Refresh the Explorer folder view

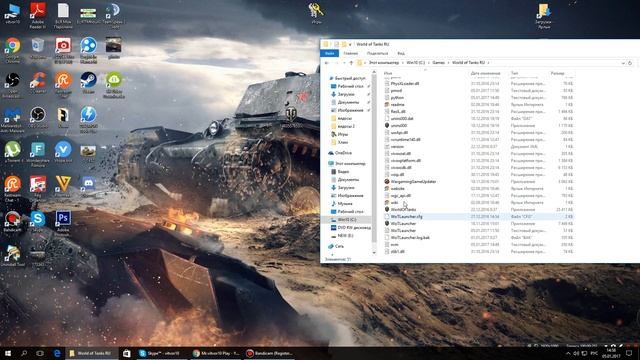point(630,63)
